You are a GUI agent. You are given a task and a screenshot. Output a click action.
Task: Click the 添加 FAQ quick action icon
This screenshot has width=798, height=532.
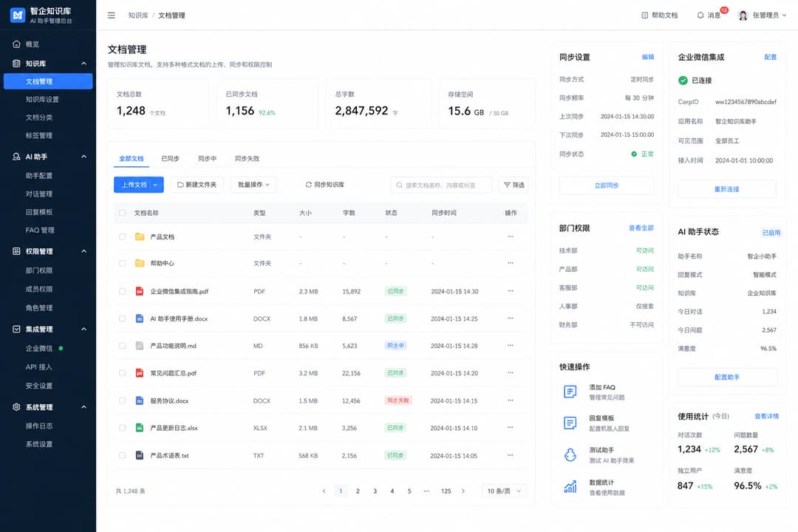[570, 392]
